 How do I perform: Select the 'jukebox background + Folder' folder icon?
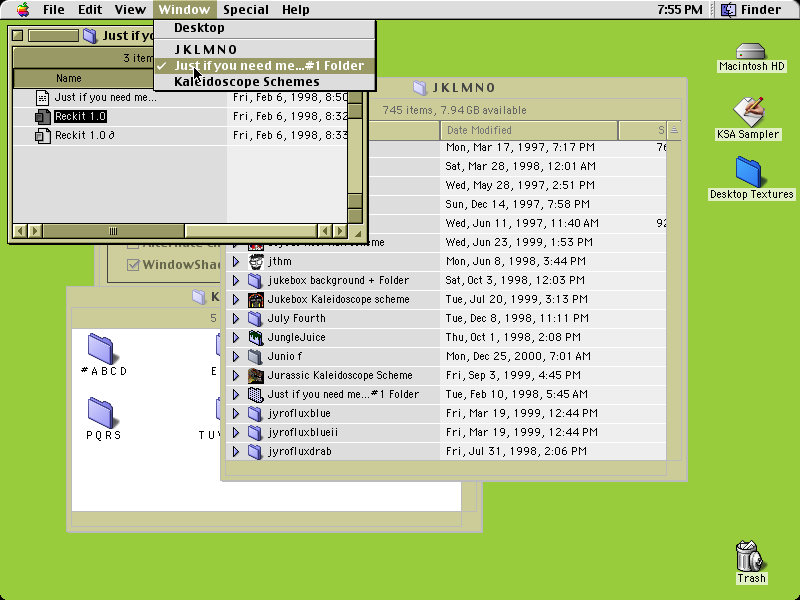(x=255, y=280)
